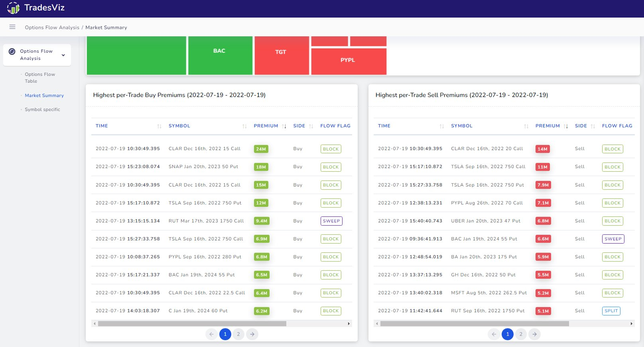Click the 6.2M buy premium badge

coord(262,311)
